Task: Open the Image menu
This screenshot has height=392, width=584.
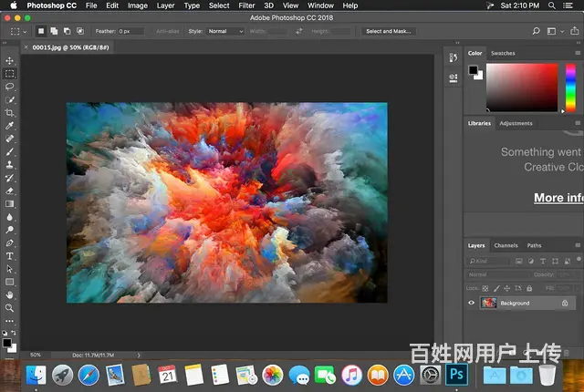Action: coord(138,5)
